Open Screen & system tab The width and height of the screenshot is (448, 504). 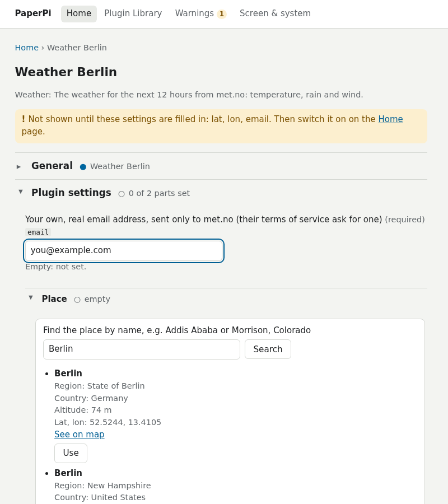click(x=275, y=13)
